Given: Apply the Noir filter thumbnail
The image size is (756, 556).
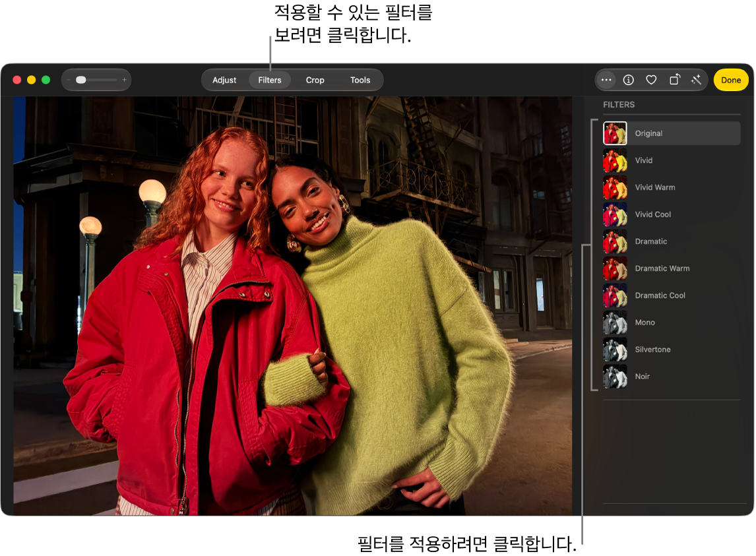Looking at the screenshot, I should coord(615,376).
